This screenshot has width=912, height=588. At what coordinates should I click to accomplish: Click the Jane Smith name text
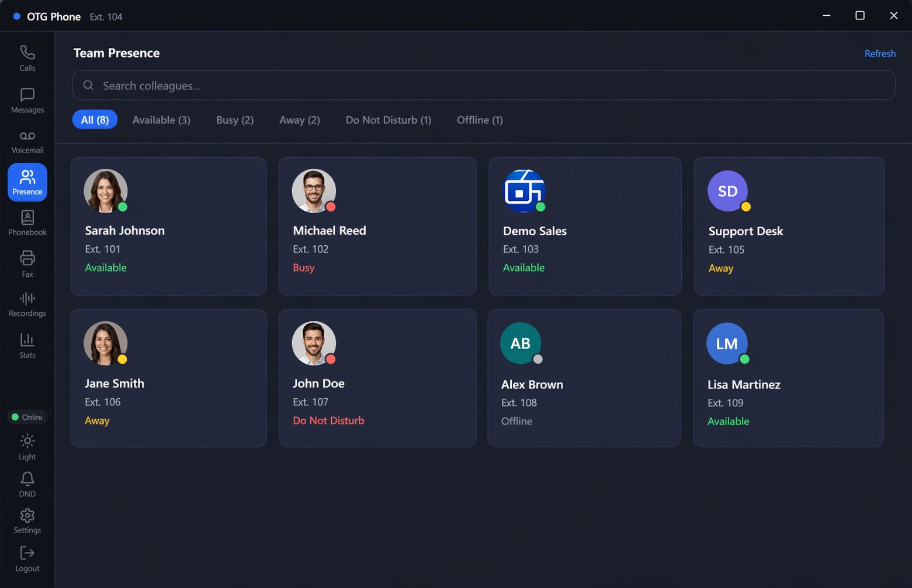114,384
